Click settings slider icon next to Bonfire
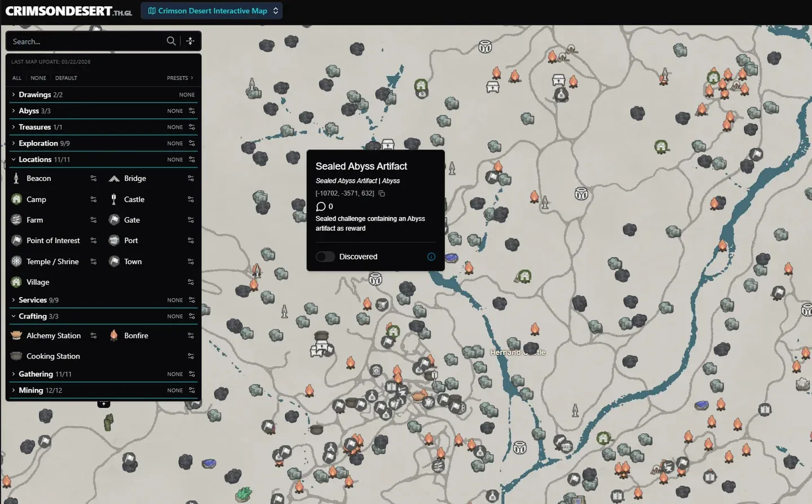 coord(191,336)
